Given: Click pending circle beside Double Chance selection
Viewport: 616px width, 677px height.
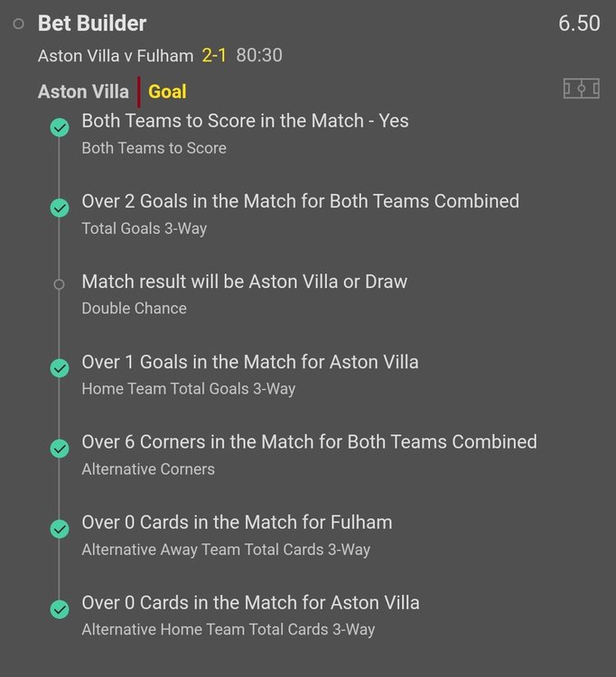Looking at the screenshot, I should click(x=60, y=284).
